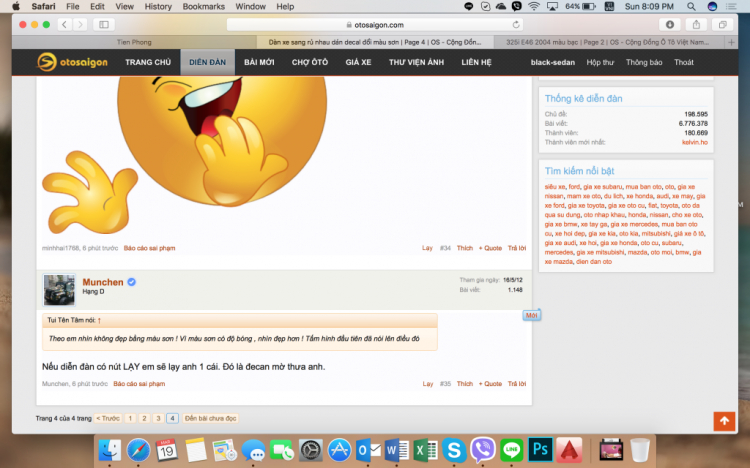The width and height of the screenshot is (750, 468).
Task: Open the View menu
Action: click(x=124, y=6)
